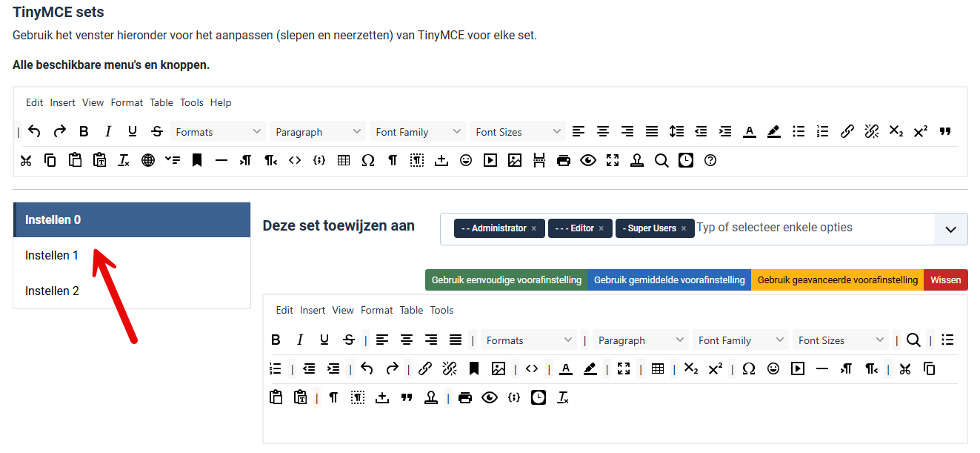This screenshot has width=980, height=453.
Task: Click the text color icon in top toolbar
Action: pyautogui.click(x=749, y=132)
